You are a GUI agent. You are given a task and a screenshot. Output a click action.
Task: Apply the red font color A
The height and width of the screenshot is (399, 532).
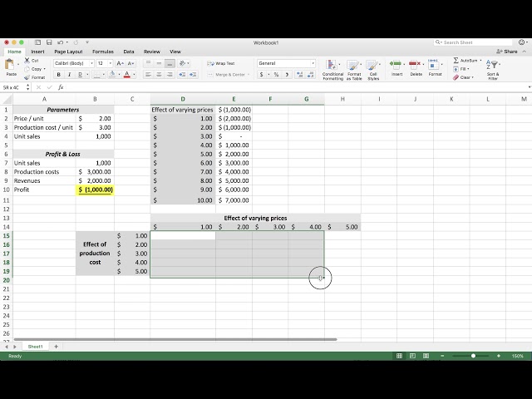[127, 74]
